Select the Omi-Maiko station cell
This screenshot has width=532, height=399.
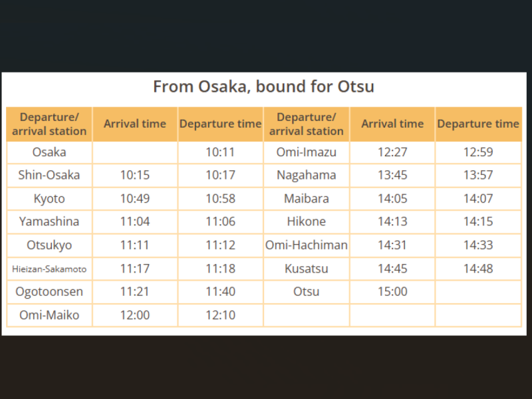pos(49,315)
